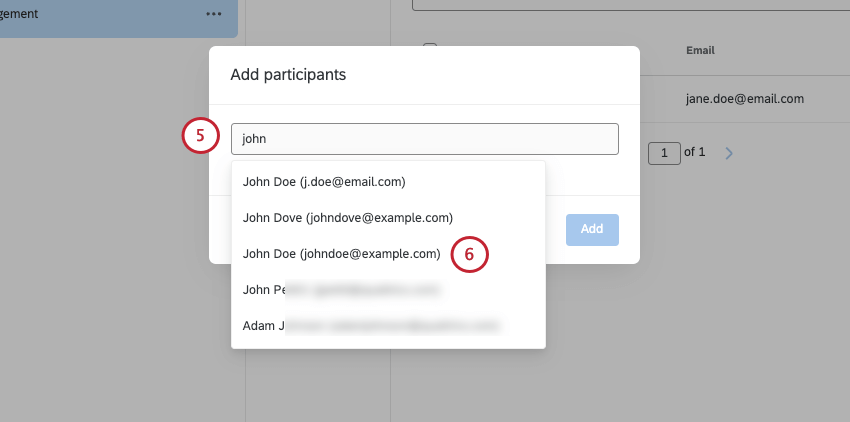850x422 pixels.
Task: Click jane.doe@email.com in the table
Action: (745, 99)
